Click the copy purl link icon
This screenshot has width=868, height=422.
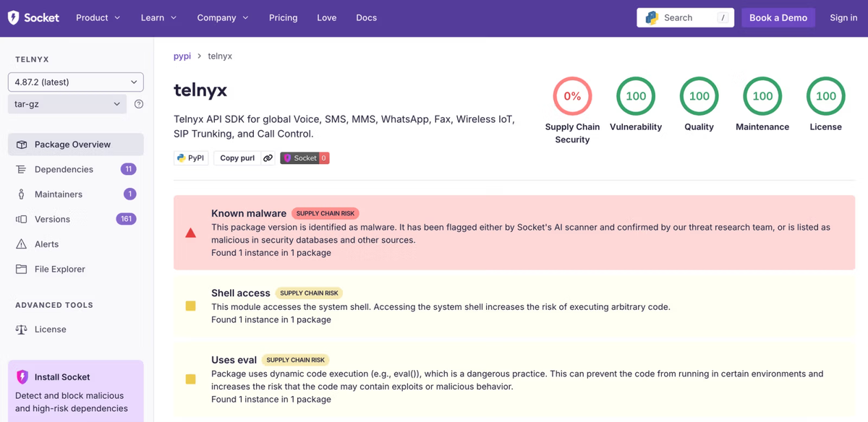pyautogui.click(x=268, y=158)
